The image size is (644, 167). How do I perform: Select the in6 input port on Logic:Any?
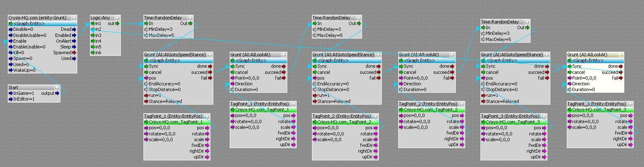coord(93,53)
